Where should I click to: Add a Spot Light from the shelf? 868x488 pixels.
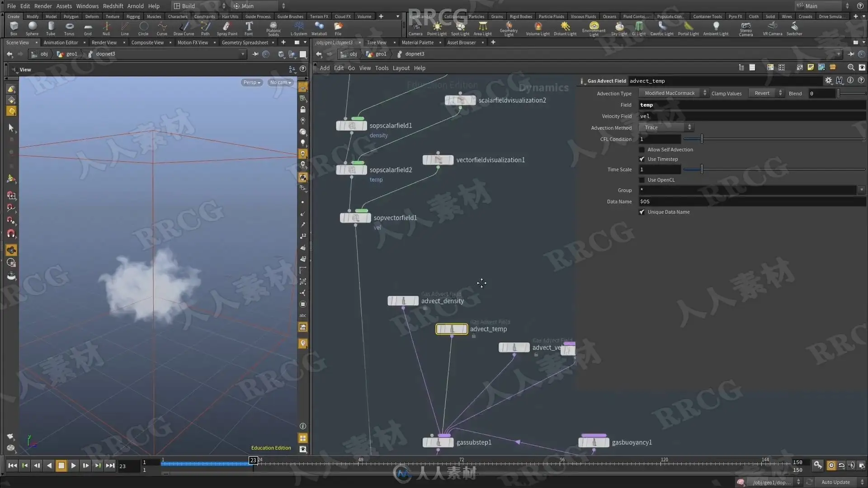tap(460, 28)
